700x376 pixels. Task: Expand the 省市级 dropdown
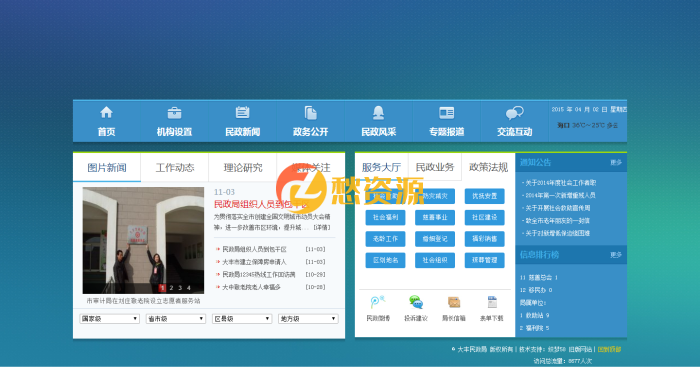pyautogui.click(x=175, y=318)
